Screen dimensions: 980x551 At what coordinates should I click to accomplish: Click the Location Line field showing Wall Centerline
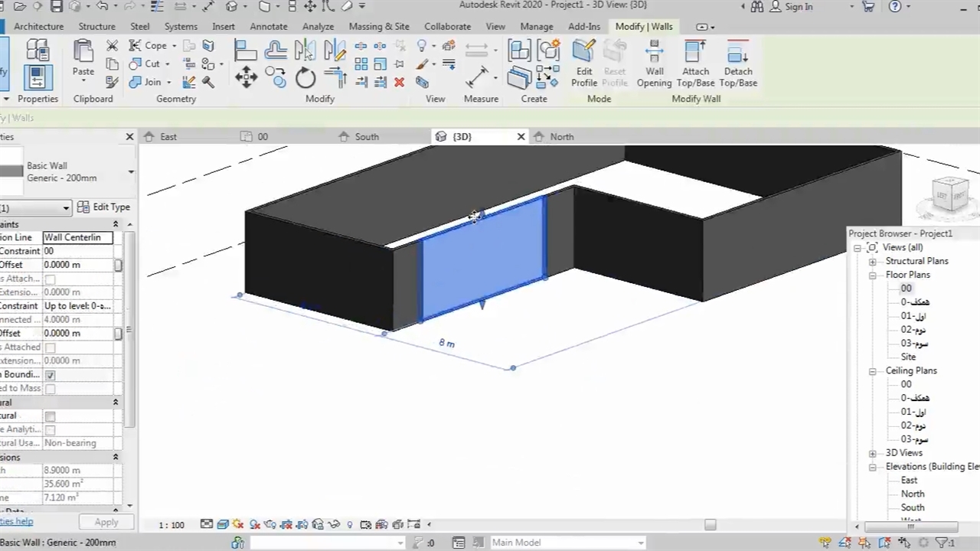click(77, 237)
